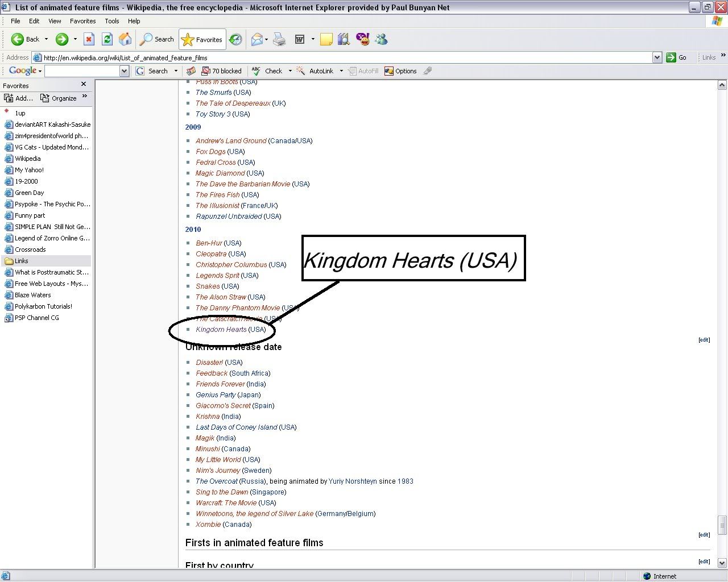This screenshot has height=582, width=728.
Task: Open the Forward button history dropdown arrow
Action: tap(75, 39)
